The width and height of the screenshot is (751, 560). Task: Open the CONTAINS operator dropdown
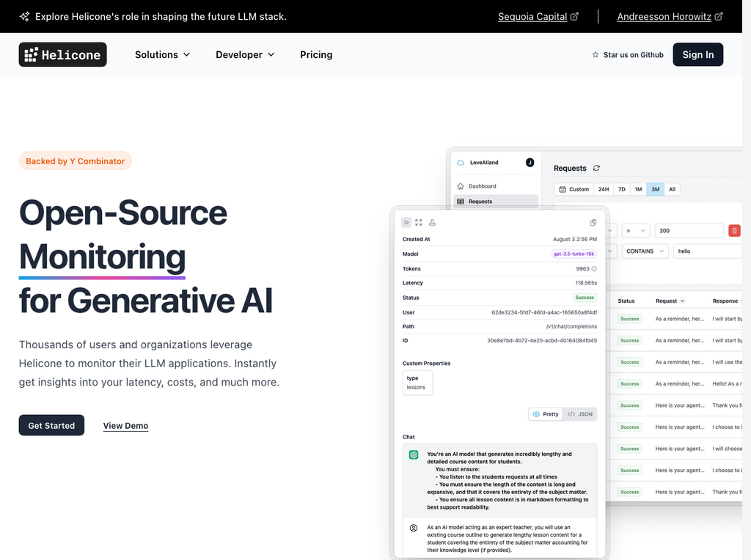(645, 251)
